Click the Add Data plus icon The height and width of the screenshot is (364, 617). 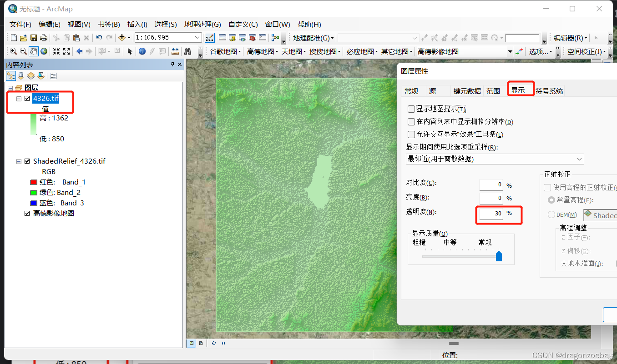pyautogui.click(x=122, y=38)
